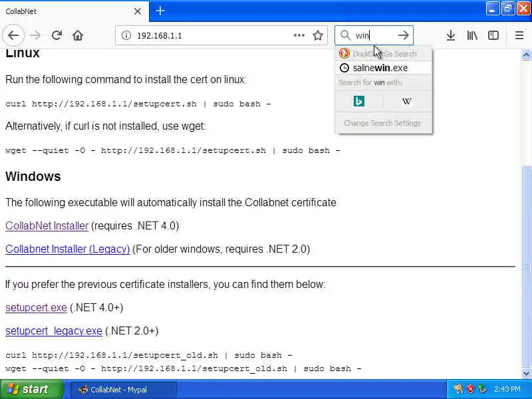Close the CollabNet tab
This screenshot has width=532, height=399.
[x=138, y=11]
